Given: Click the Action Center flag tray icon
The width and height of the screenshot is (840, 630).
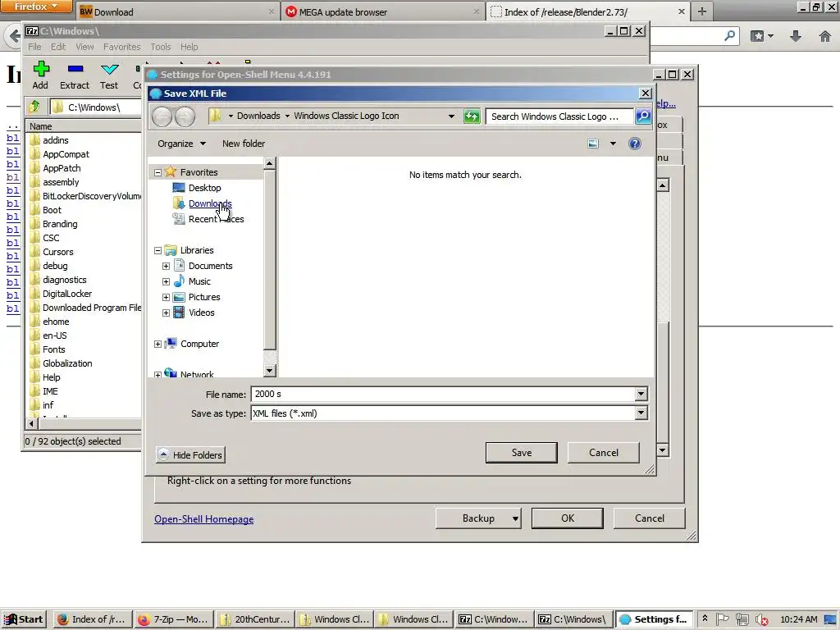Looking at the screenshot, I should coord(722,619).
